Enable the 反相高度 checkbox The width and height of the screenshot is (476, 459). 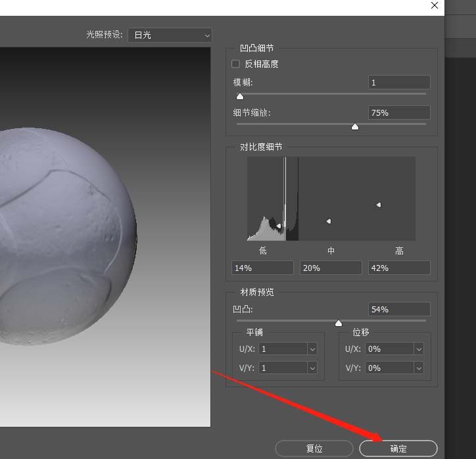point(235,64)
